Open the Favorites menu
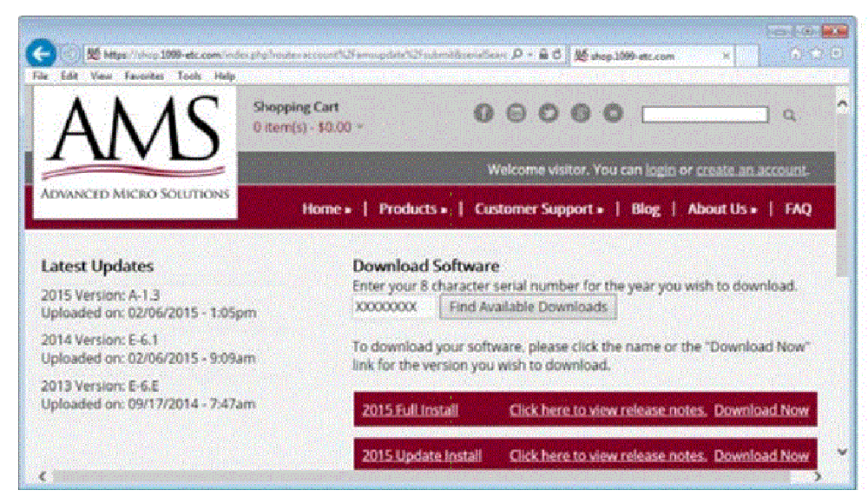The height and width of the screenshot is (503, 868). click(x=144, y=76)
